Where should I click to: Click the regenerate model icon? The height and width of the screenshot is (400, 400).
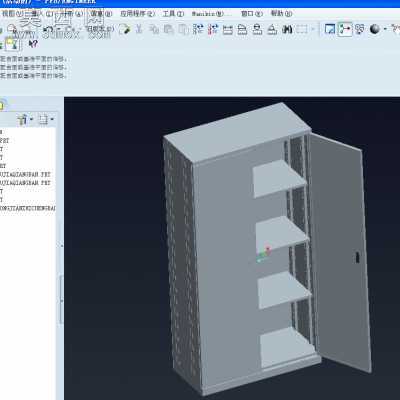124,29
